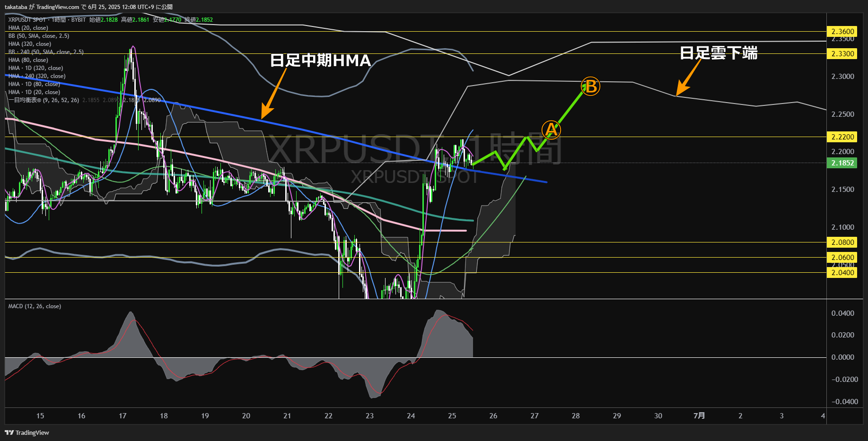Select the BB · 240 indicator legend entry

point(46,52)
